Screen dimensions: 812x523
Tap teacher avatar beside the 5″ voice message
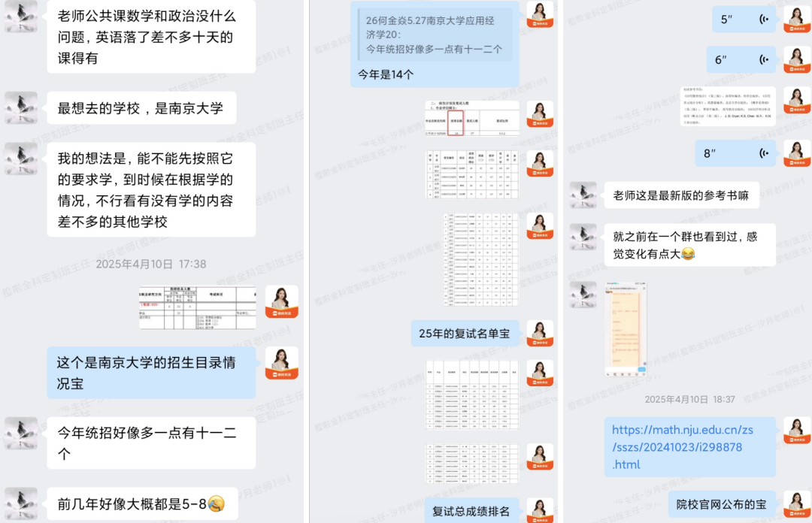[x=796, y=19]
